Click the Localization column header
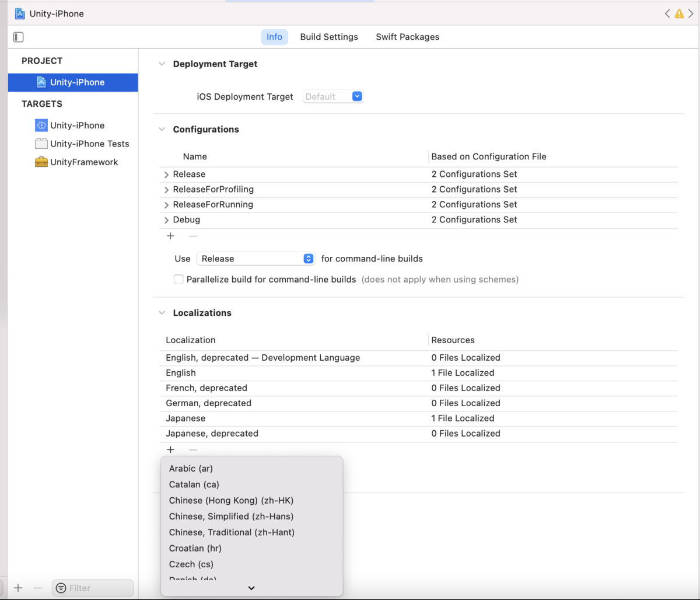The image size is (700, 600). pos(191,340)
